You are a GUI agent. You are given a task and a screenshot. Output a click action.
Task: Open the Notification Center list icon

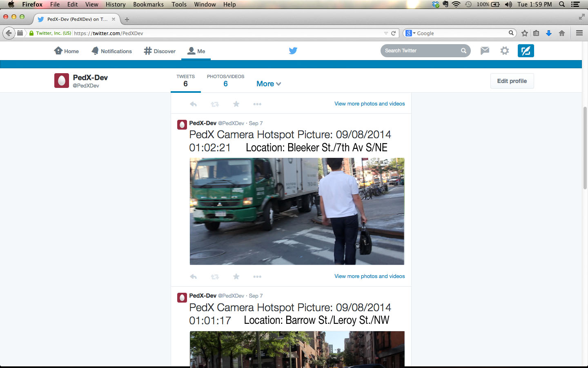(575, 4)
